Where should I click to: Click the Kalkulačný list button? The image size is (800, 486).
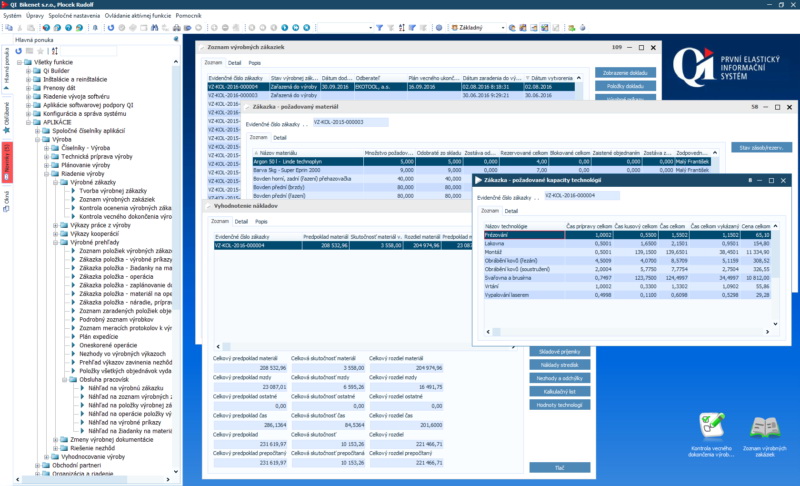click(x=560, y=391)
